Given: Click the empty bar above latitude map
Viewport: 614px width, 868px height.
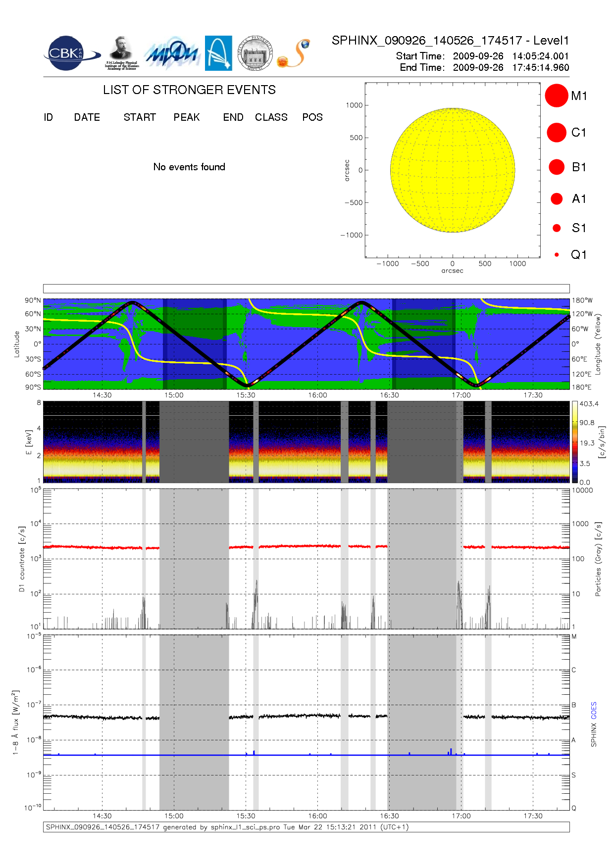Looking at the screenshot, I should pos(306,289).
